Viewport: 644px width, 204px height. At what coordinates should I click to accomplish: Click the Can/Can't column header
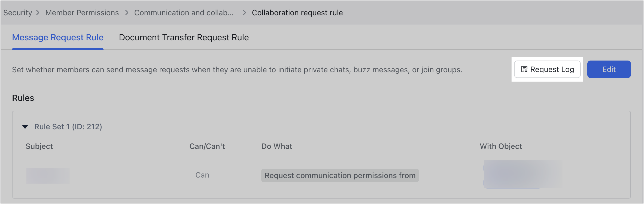(x=207, y=146)
